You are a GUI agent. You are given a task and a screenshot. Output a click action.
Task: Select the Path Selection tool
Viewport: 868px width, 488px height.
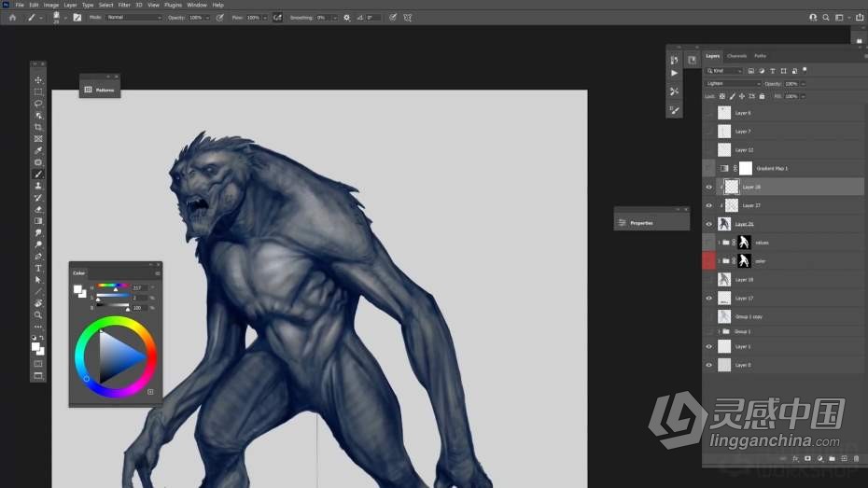tap(38, 280)
